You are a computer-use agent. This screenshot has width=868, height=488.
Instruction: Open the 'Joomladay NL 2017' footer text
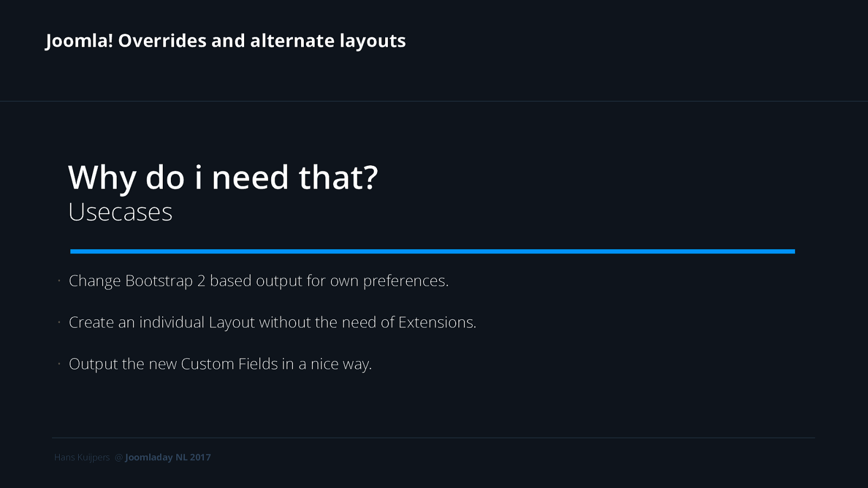[168, 458]
